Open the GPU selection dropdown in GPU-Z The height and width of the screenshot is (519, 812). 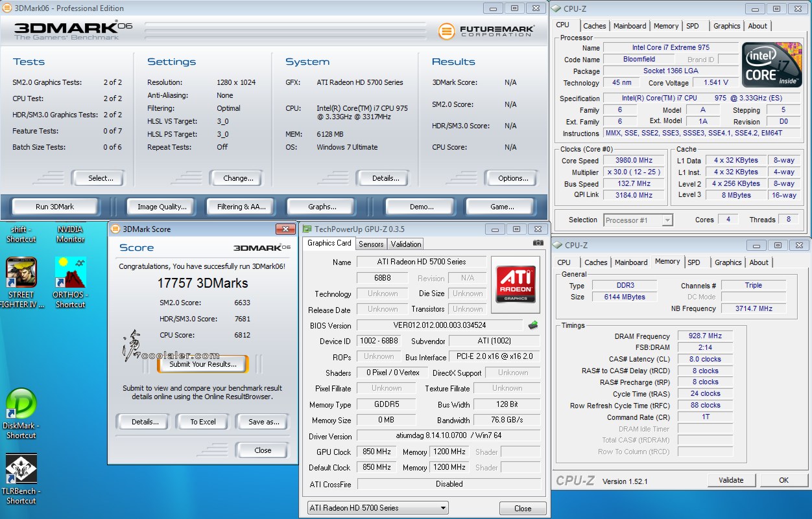pyautogui.click(x=377, y=508)
